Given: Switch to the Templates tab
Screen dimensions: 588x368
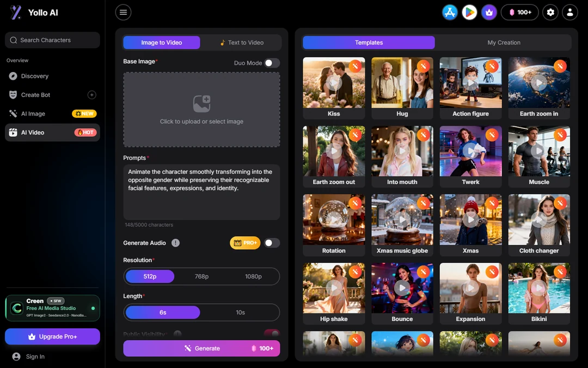Looking at the screenshot, I should (369, 43).
